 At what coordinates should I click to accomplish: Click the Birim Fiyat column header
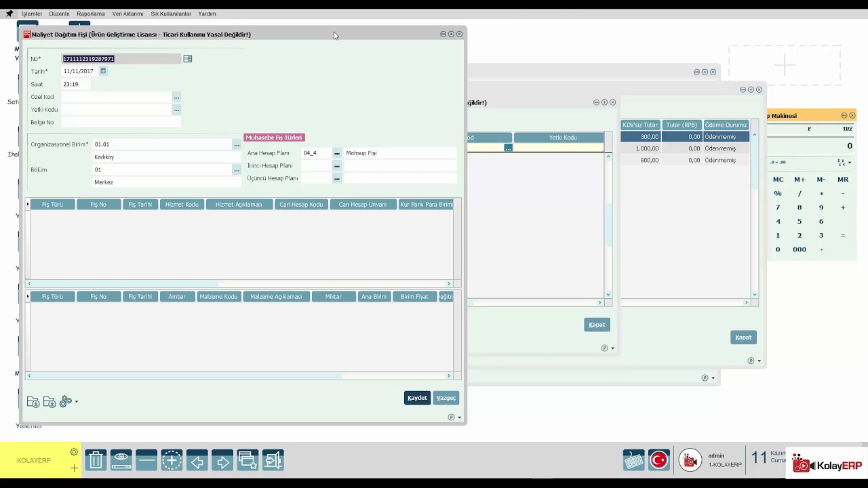(x=414, y=297)
